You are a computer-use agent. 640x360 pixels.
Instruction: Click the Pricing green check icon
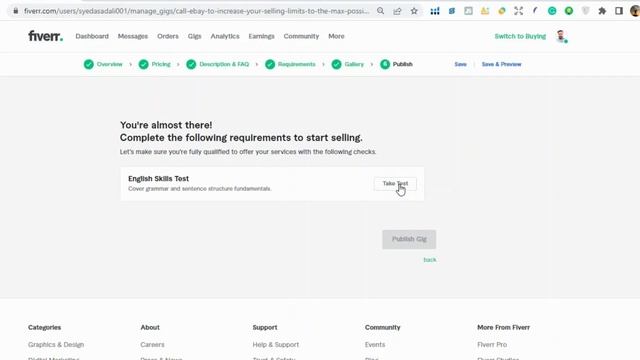click(x=143, y=64)
